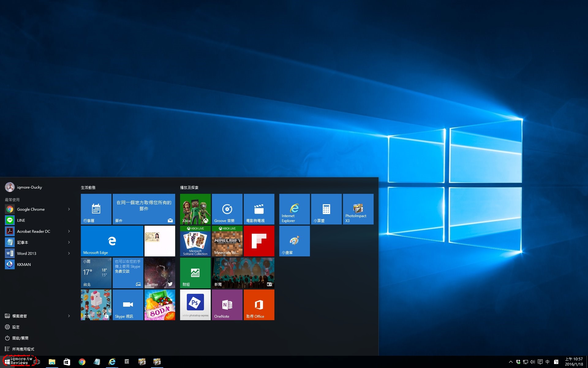Viewport: 588px width, 368px height.
Task: Launch the Groove Music tile
Action: coord(227,209)
